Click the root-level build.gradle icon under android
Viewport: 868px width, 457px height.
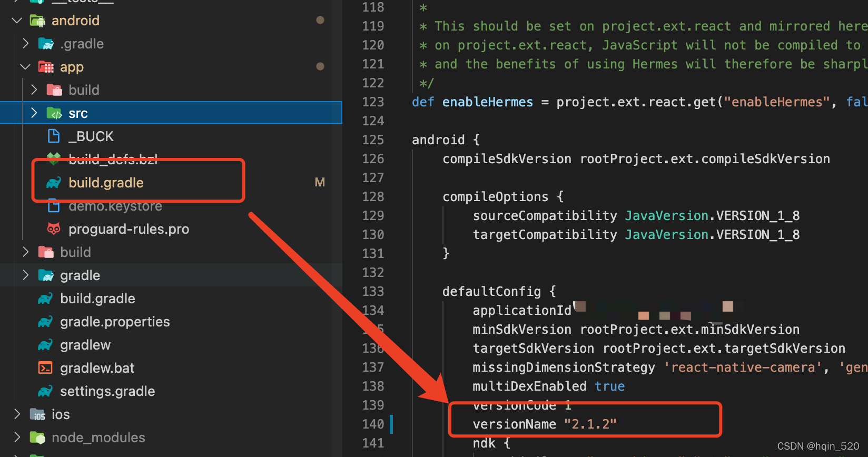pos(45,299)
